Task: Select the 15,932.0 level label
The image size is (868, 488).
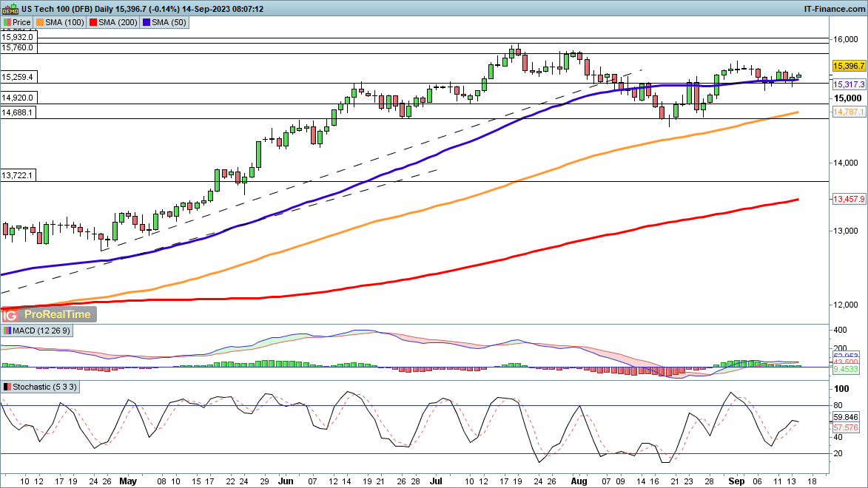Action: pyautogui.click(x=18, y=37)
